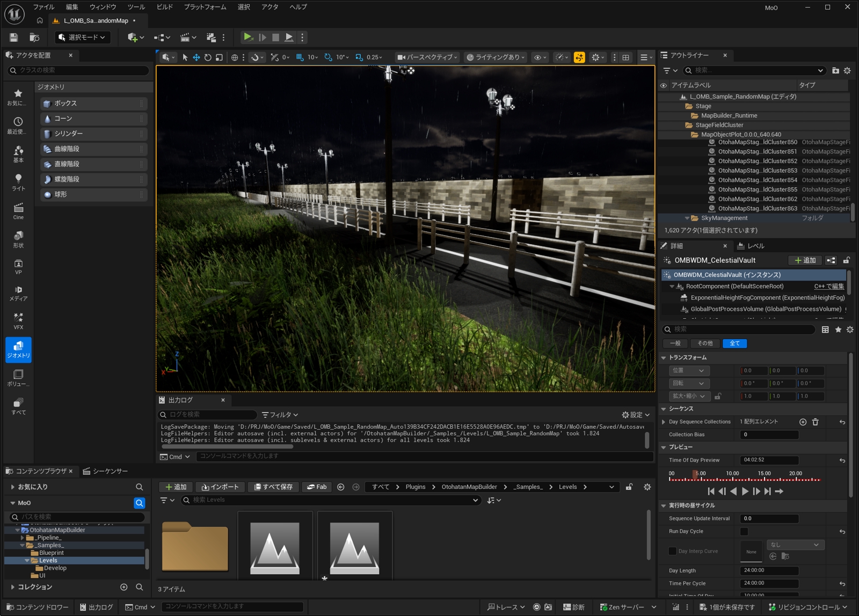Lock the Details panel selection

coord(846,260)
